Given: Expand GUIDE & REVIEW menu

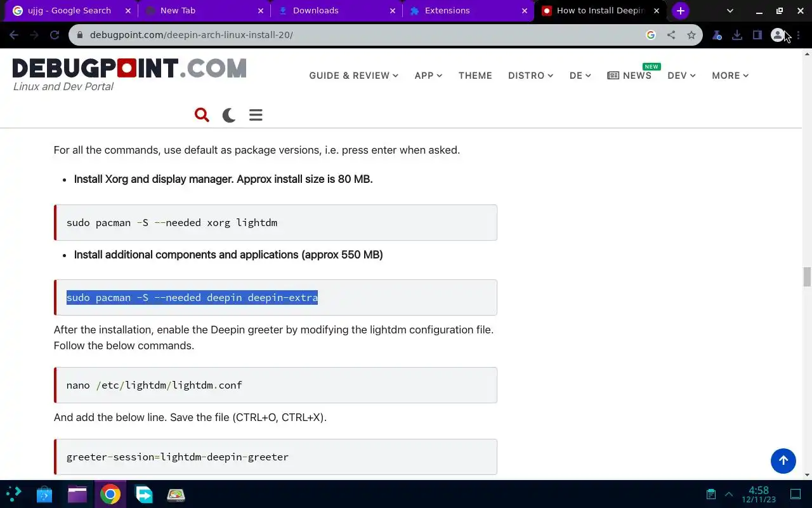Looking at the screenshot, I should [354, 76].
